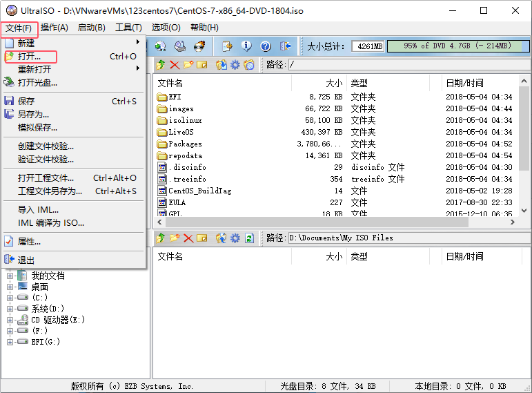Open the 选项(O) menu
Screen dimensions: 532x393
click(166, 28)
